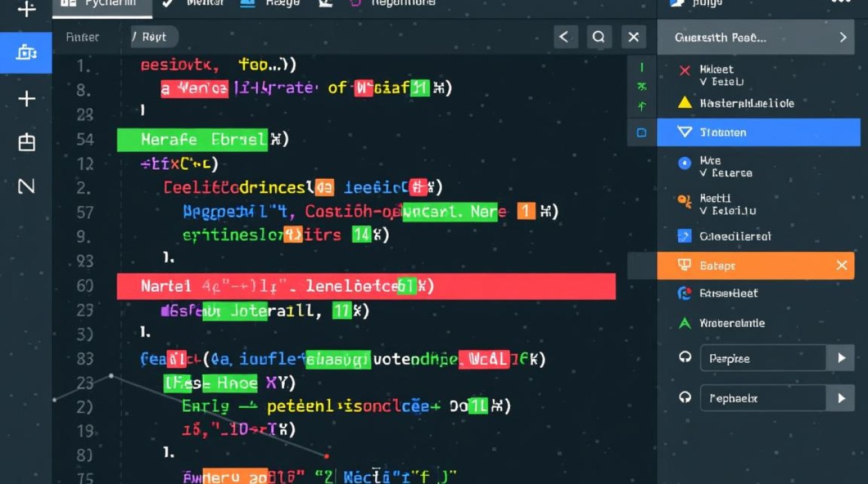Click the orange icon beside Restti
Screen dimensions: 868x484
(x=685, y=201)
